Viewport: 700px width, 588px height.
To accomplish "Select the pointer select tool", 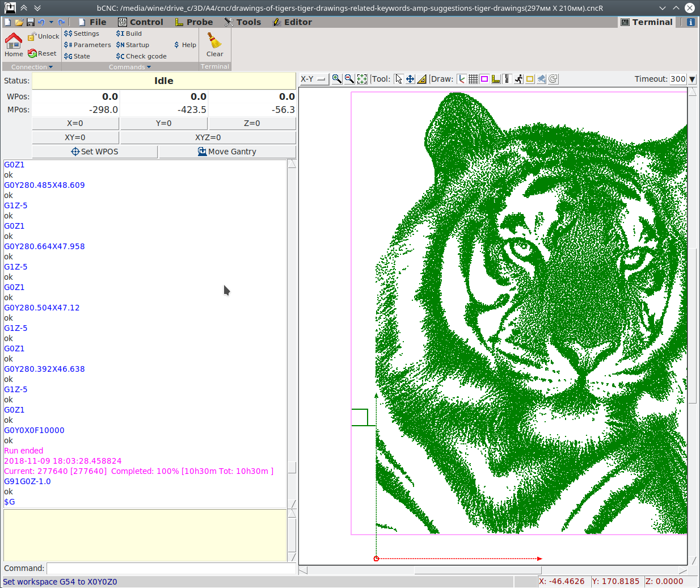I will 399,79.
